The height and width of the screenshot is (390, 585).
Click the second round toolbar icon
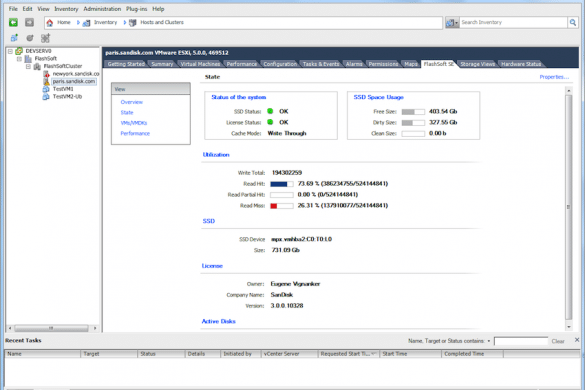click(30, 38)
